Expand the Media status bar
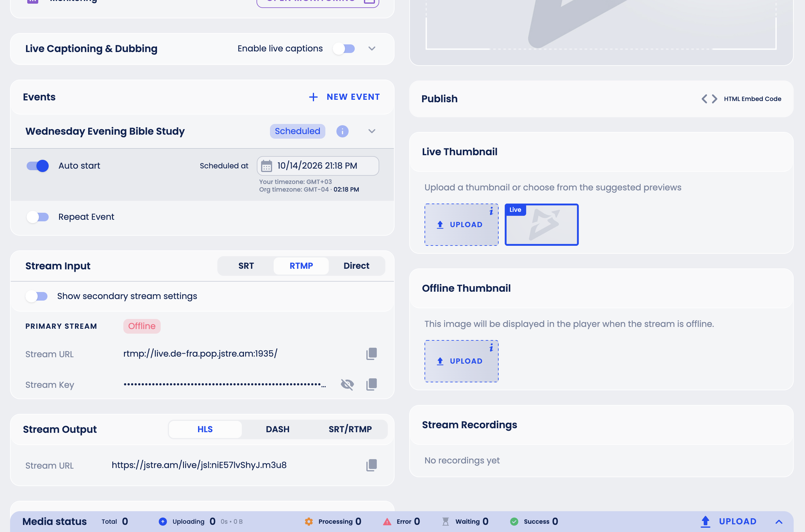805x532 pixels. pyautogui.click(x=779, y=522)
